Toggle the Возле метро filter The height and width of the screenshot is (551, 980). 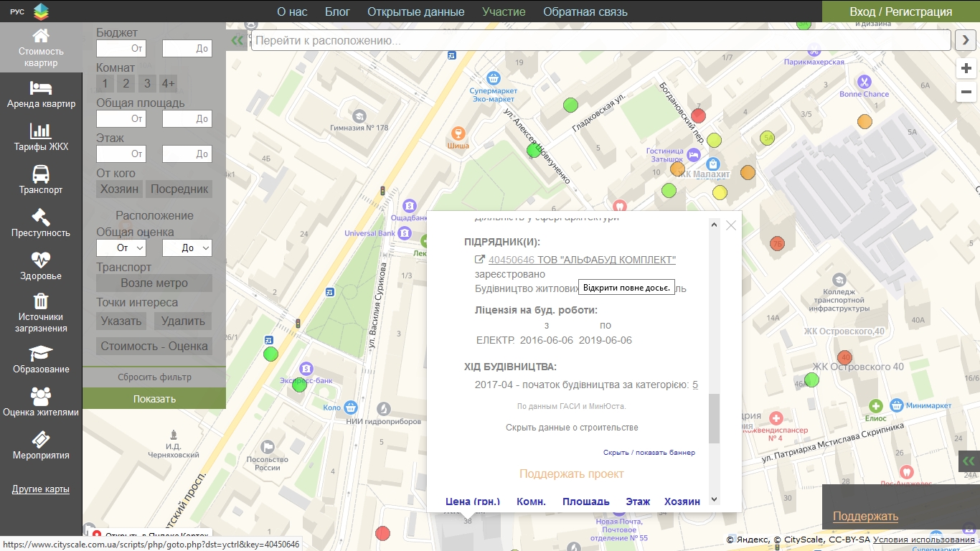click(x=154, y=283)
